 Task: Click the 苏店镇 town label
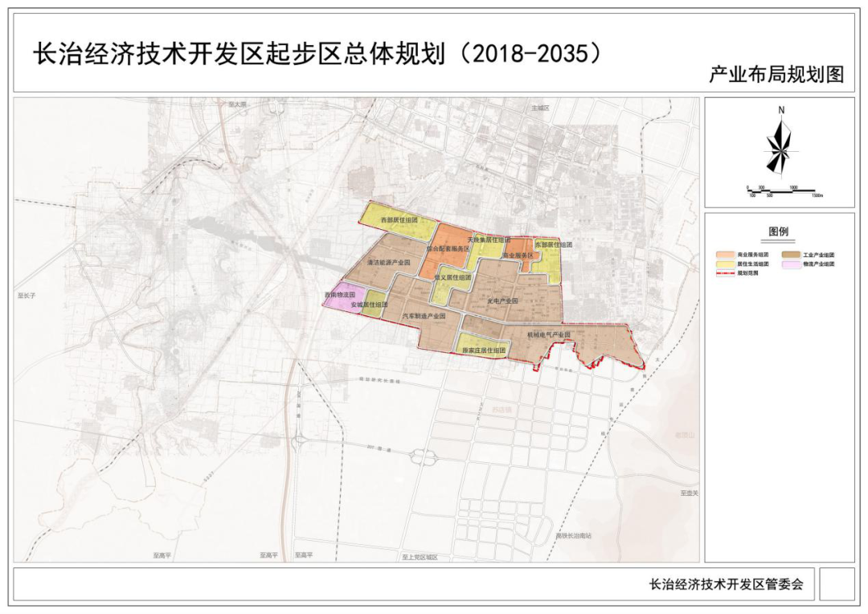(502, 410)
